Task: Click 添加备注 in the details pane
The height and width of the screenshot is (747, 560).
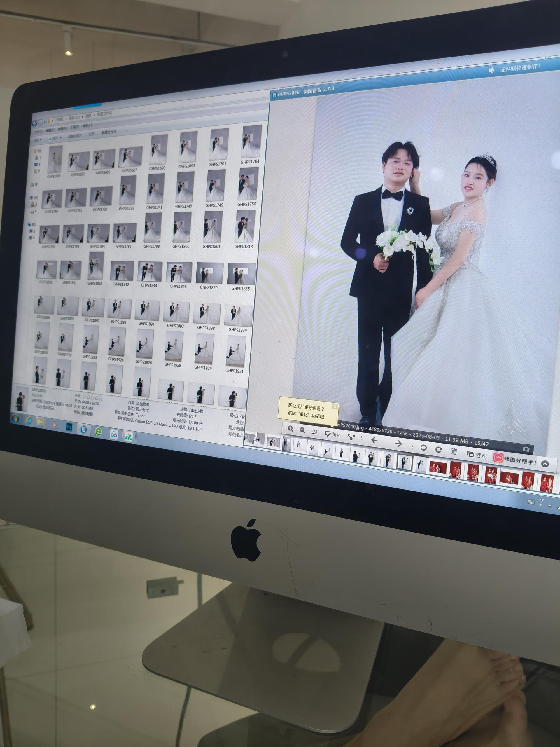Action: coord(142,410)
